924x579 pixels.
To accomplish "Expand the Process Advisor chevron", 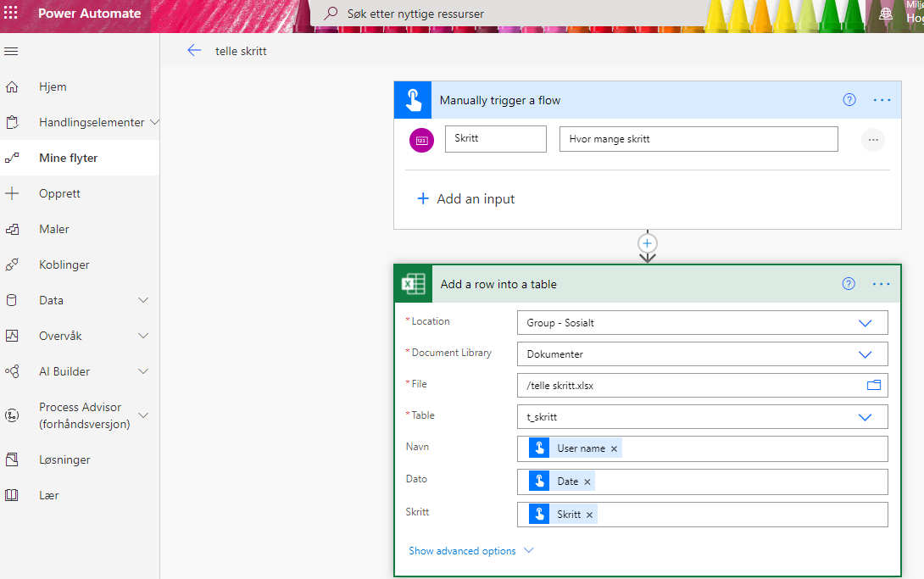I will click(x=143, y=415).
